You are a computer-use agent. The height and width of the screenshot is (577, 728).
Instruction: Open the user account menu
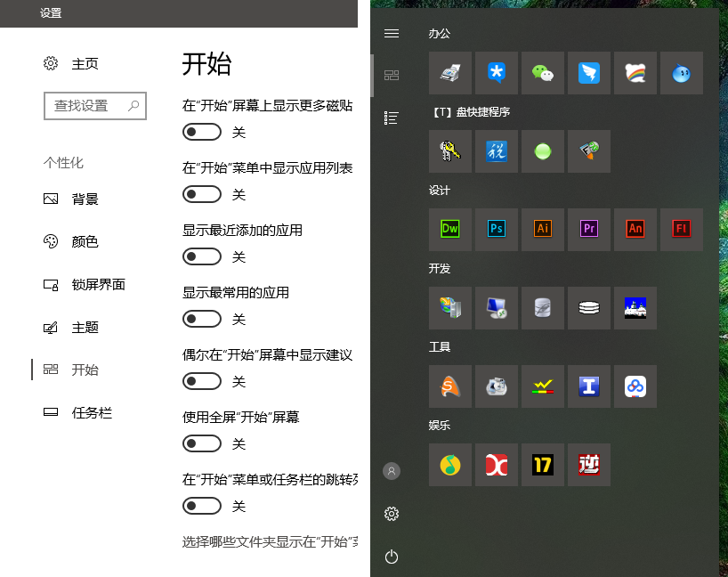pos(392,470)
